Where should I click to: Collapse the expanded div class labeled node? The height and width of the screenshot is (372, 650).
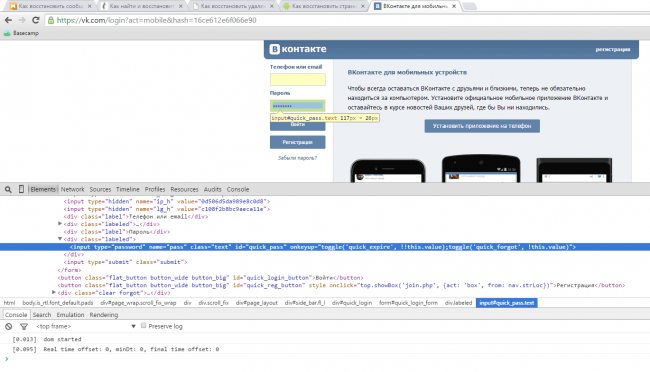60,239
